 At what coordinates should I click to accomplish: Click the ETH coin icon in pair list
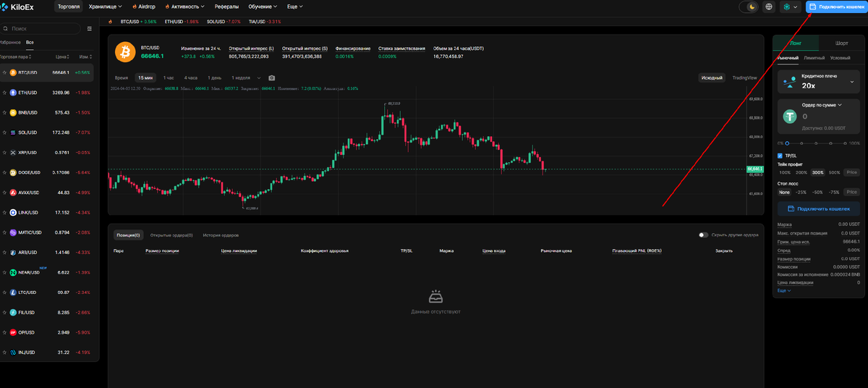13,93
